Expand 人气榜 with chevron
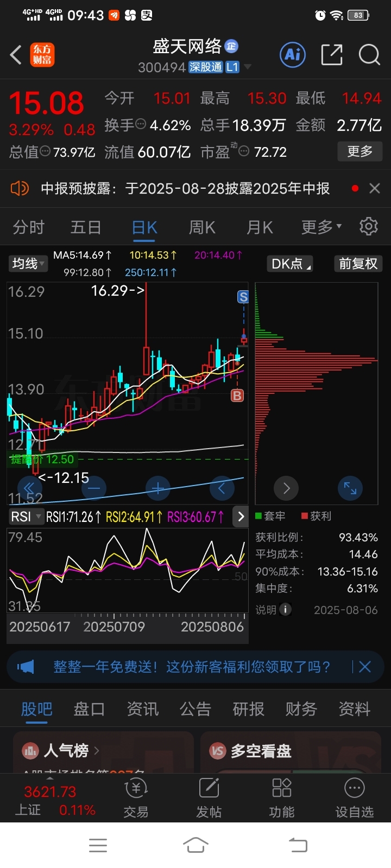 point(97,751)
